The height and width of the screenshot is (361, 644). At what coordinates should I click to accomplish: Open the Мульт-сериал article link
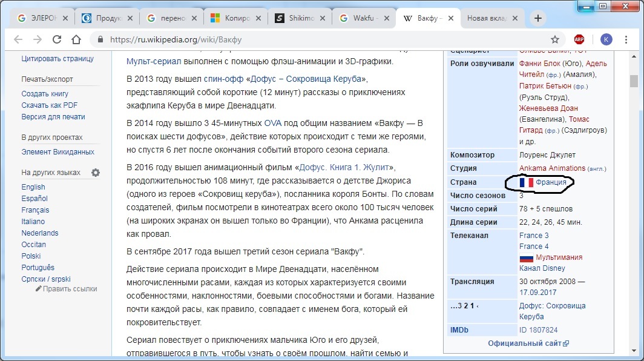(154, 62)
